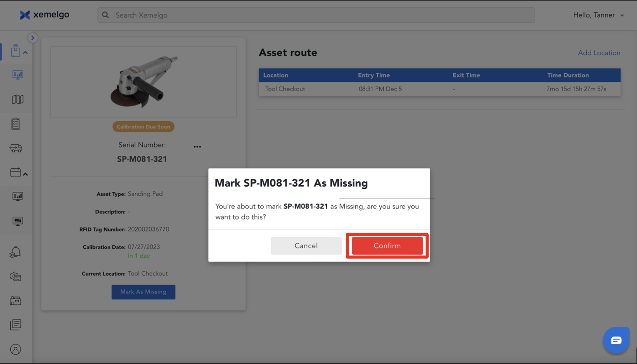This screenshot has height=364, width=637.
Task: Click the user profile sidebar icon
Action: point(16,349)
